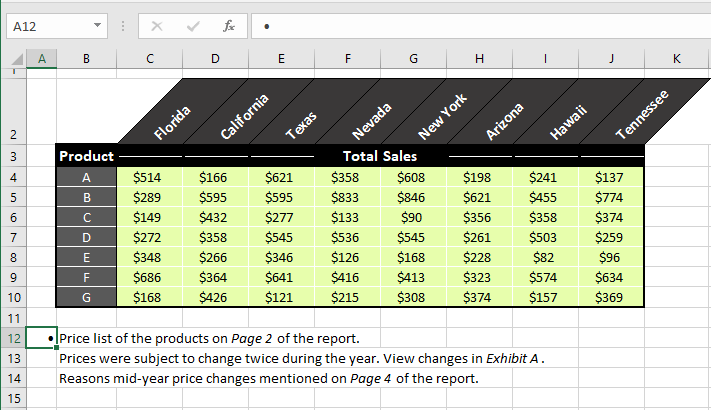
Task: Select column I header
Action: tap(545, 59)
